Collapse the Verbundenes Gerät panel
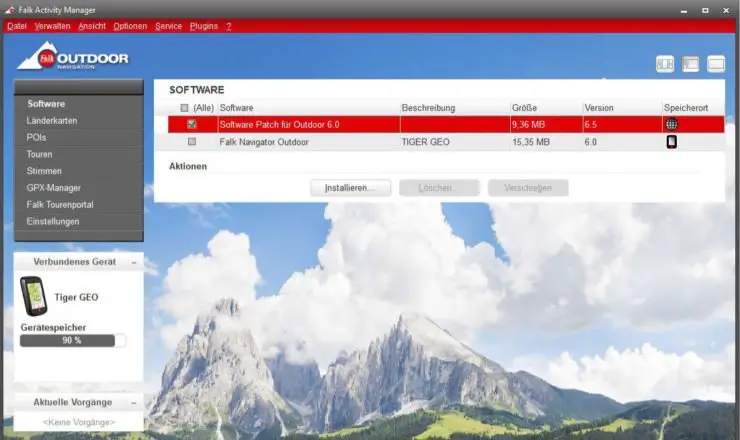Screen dimensions: 740x440 (x=134, y=262)
